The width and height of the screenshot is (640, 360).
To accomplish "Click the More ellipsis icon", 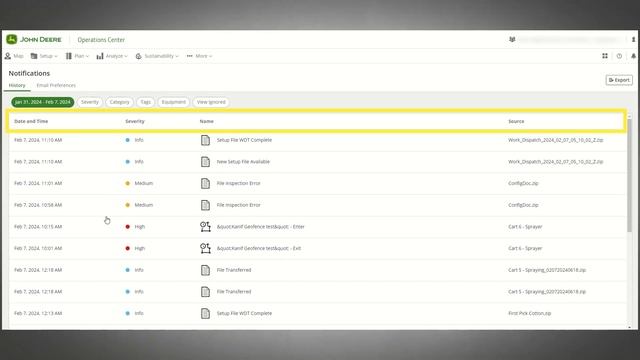I will pyautogui.click(x=189, y=56).
